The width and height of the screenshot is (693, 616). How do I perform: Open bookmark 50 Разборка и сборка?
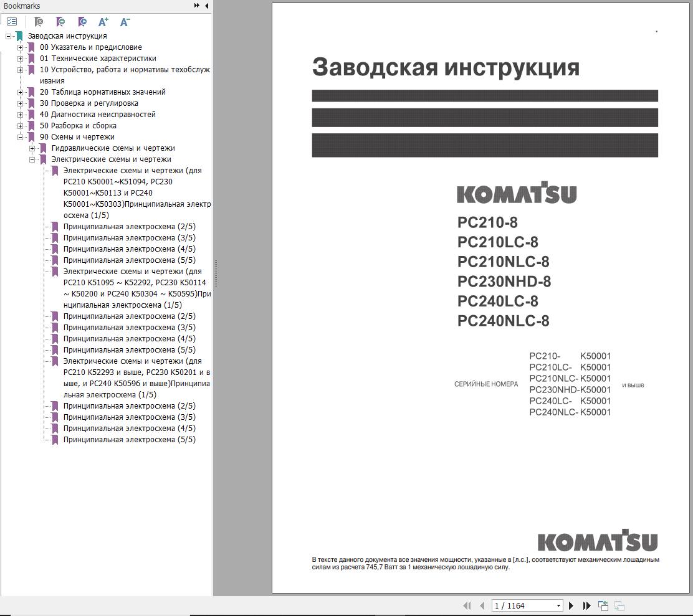78,125
